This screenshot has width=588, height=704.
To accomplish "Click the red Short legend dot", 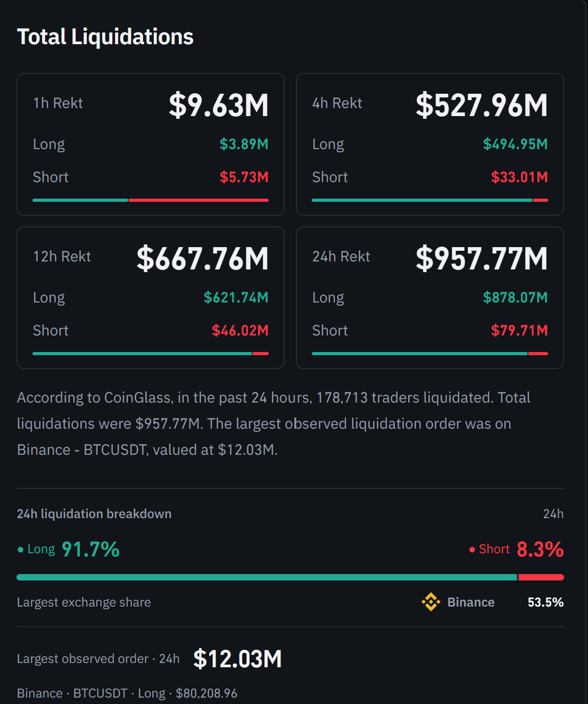I will (x=472, y=550).
